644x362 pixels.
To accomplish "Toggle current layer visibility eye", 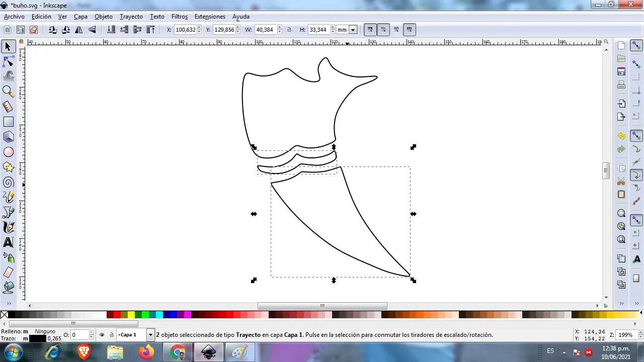I will [x=102, y=335].
